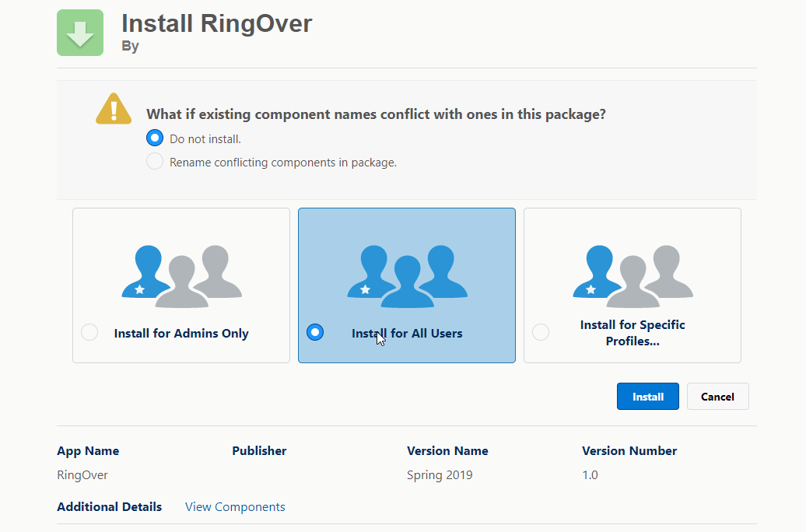Click the 'Rename conflicting components in package.' text
This screenshot has width=806, height=532.
pyautogui.click(x=283, y=163)
